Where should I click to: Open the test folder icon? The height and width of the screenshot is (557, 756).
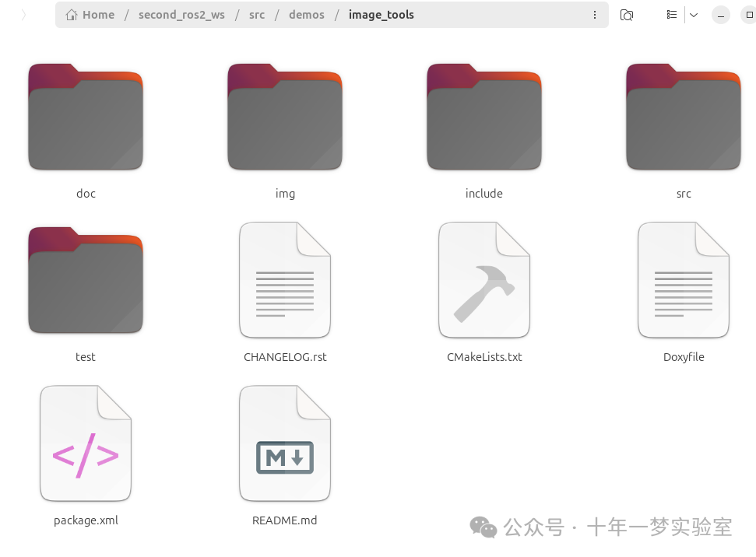tap(86, 280)
